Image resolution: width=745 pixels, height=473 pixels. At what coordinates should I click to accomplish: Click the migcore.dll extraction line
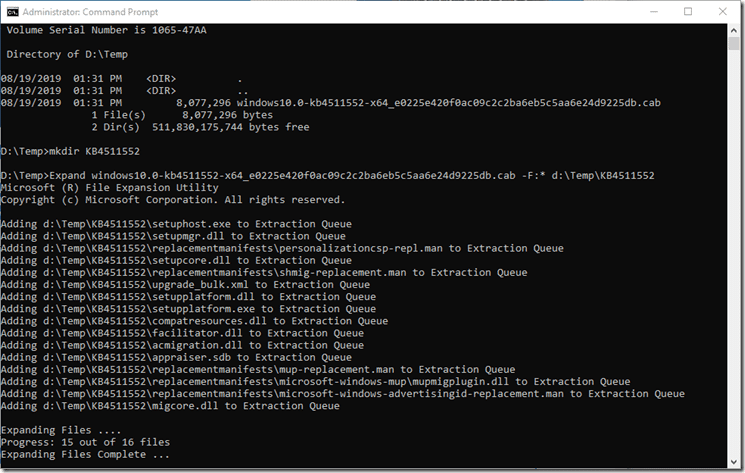(170, 406)
